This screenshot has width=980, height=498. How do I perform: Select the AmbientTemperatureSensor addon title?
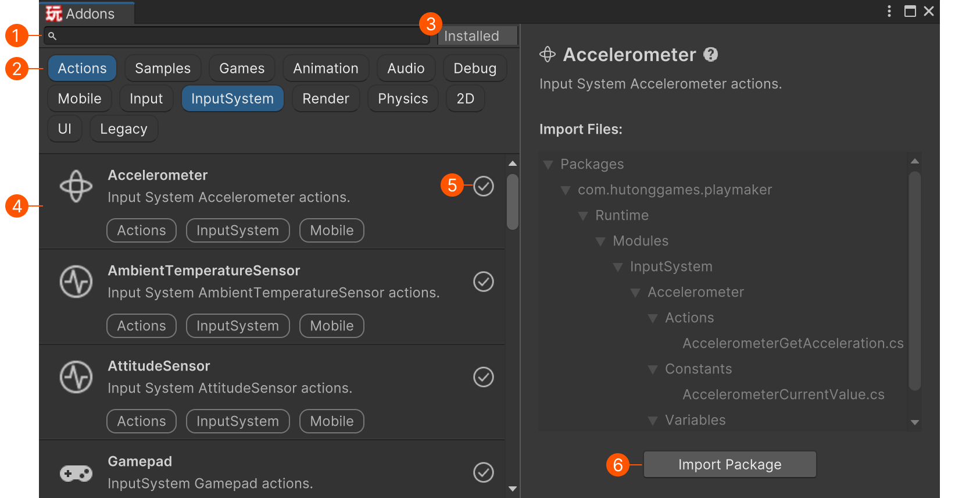coord(204,271)
